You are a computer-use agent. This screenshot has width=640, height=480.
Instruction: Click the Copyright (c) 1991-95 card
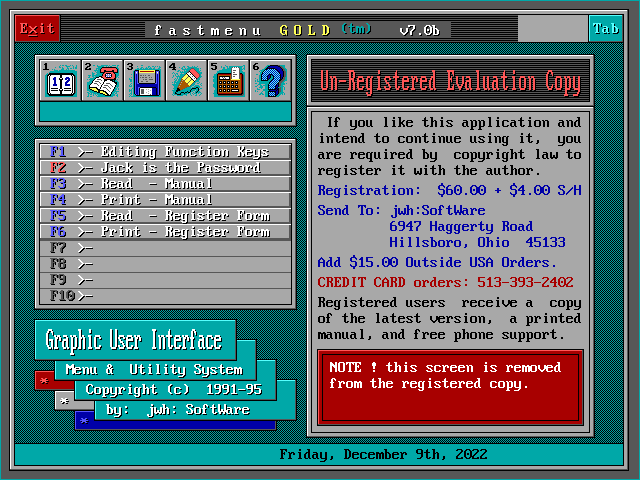point(175,390)
